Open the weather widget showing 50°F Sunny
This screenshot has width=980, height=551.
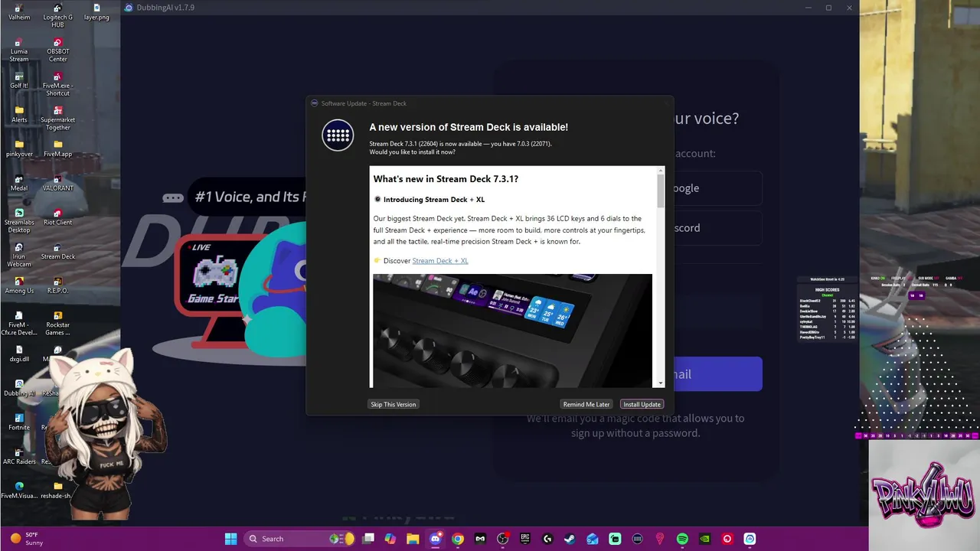tap(26, 539)
